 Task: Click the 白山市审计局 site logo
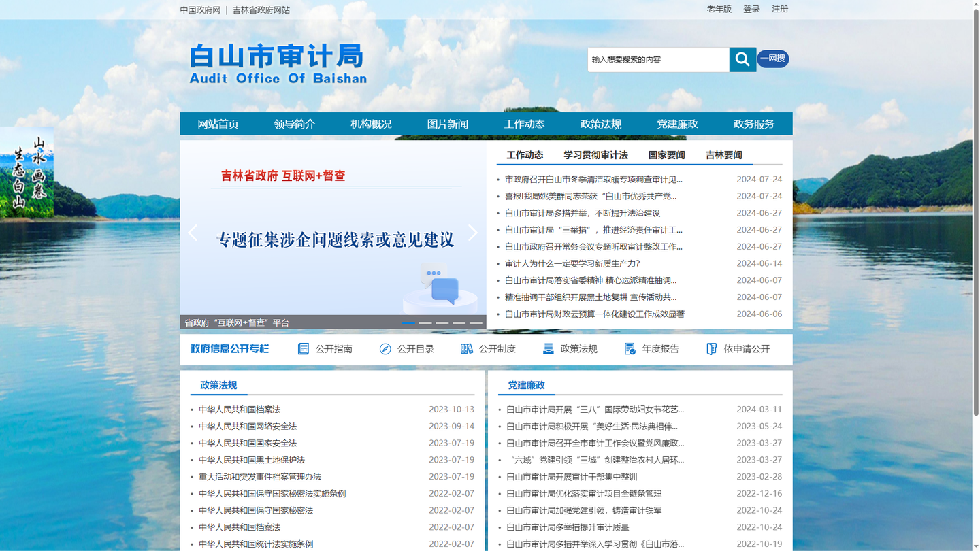tap(278, 64)
